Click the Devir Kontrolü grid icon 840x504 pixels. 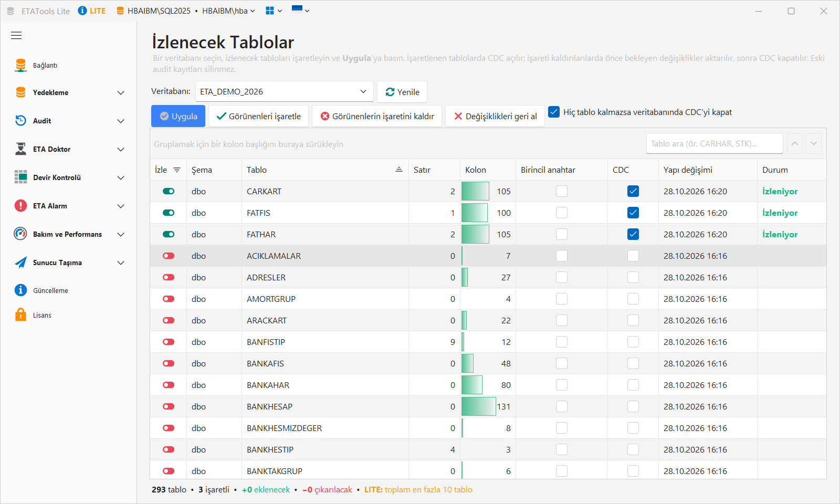20,177
